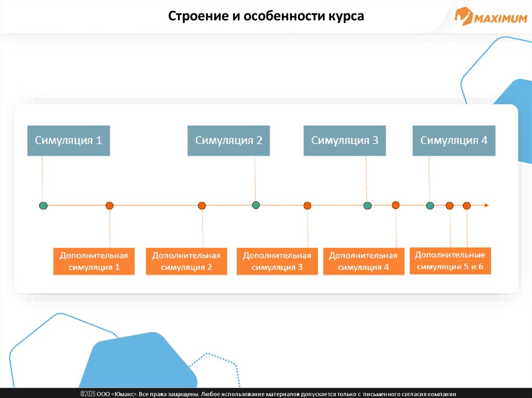This screenshot has height=398, width=532.
Task: Click orange dot above Дополнительная симуляция 2
Action: tap(202, 205)
